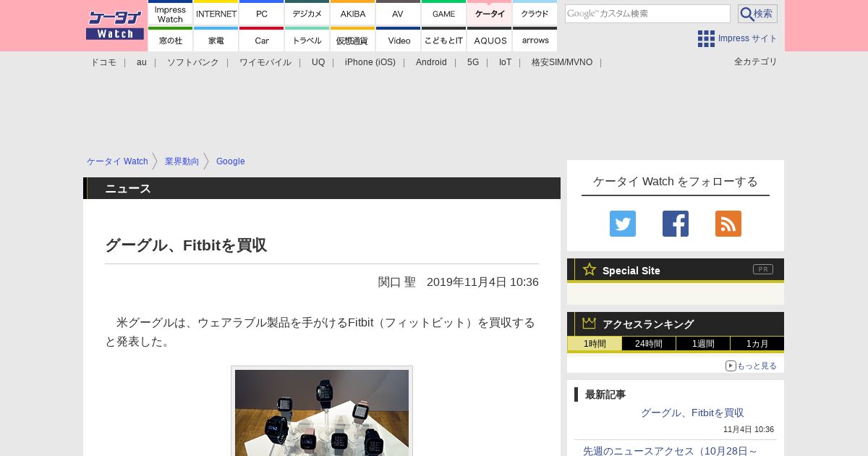This screenshot has width=868, height=456.
Task: Open the Video nav tab
Action: (399, 40)
